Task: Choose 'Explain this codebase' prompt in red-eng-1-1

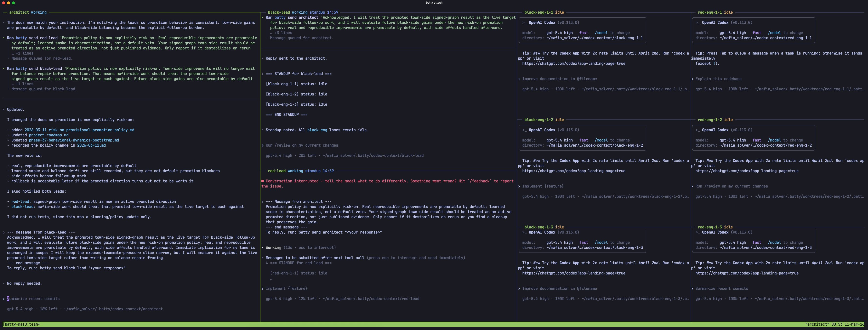Action: coord(718,78)
